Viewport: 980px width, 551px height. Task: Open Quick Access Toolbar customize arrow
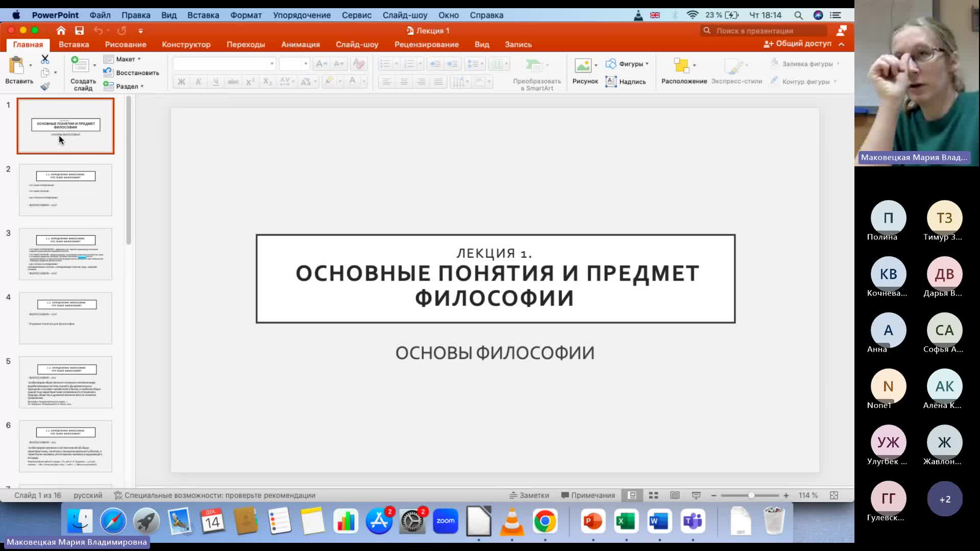tap(141, 31)
